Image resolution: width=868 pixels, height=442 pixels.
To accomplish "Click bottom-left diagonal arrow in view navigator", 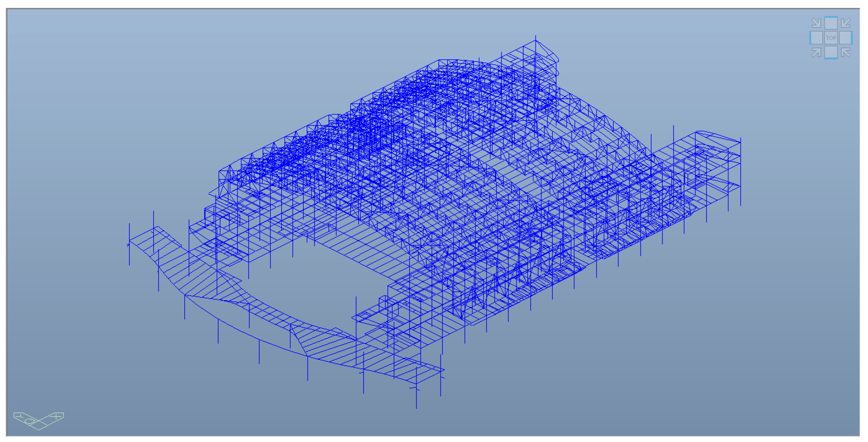I will click(x=816, y=53).
